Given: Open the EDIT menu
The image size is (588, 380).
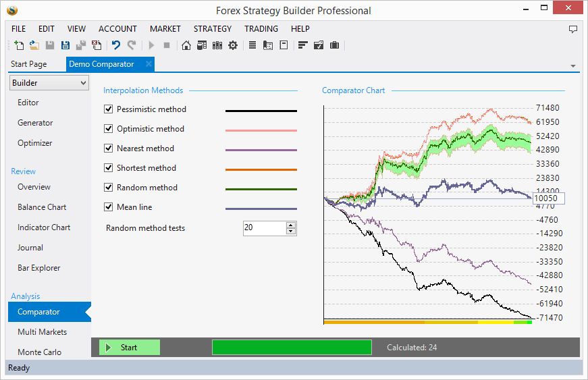Looking at the screenshot, I should point(47,29).
